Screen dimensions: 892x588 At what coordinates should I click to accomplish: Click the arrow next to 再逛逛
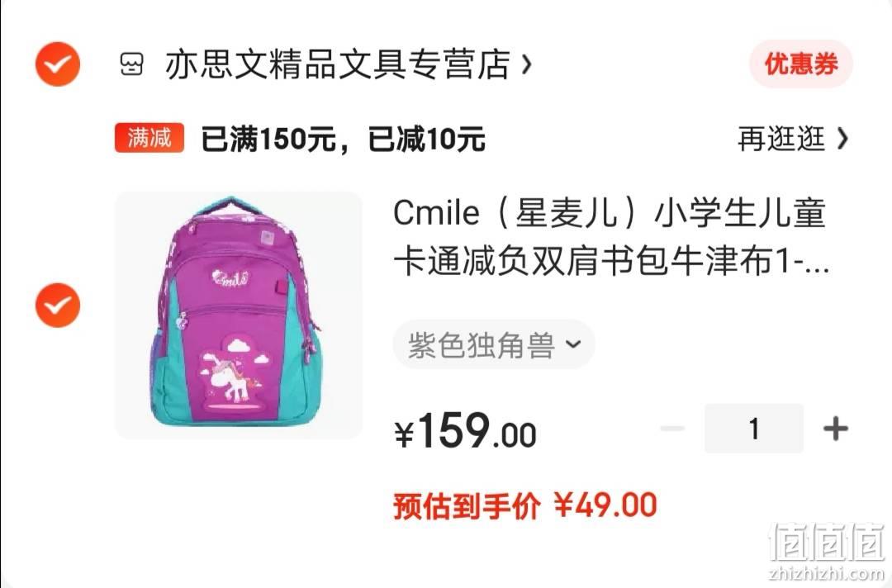click(x=843, y=139)
